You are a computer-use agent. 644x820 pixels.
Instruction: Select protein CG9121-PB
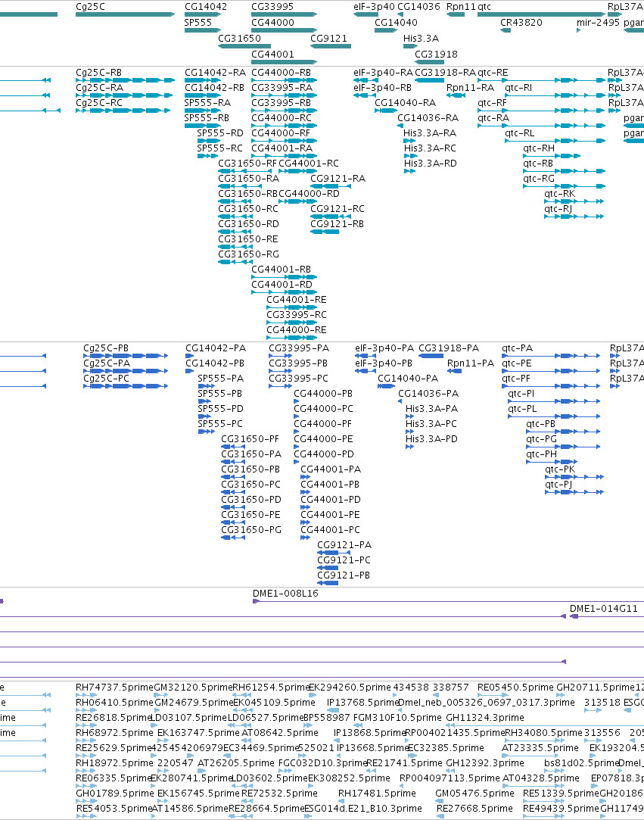tap(344, 575)
